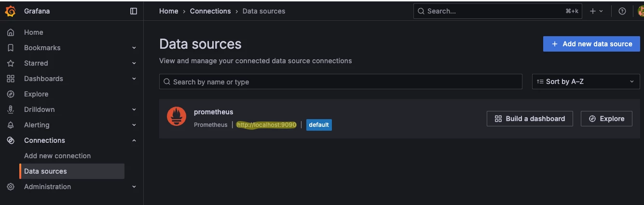The image size is (644, 205).
Task: Click the Data sources breadcrumb text
Action: pyautogui.click(x=263, y=11)
